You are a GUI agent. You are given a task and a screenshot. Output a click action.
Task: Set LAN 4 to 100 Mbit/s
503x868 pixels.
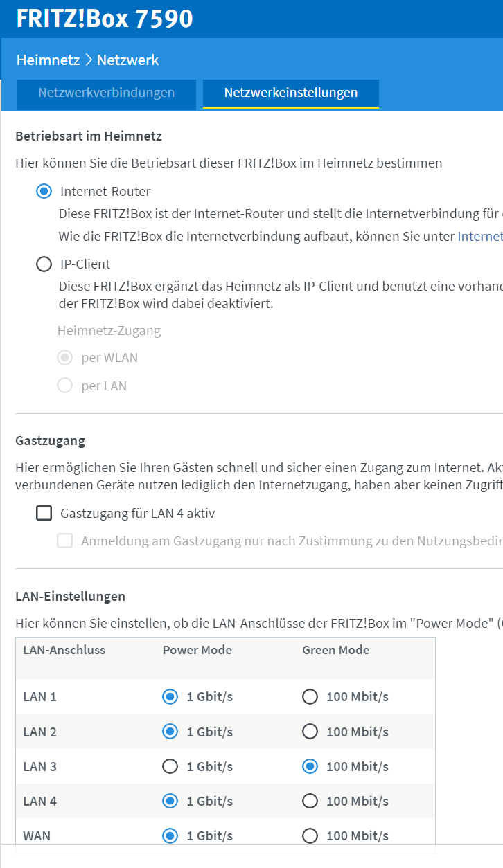(x=310, y=801)
